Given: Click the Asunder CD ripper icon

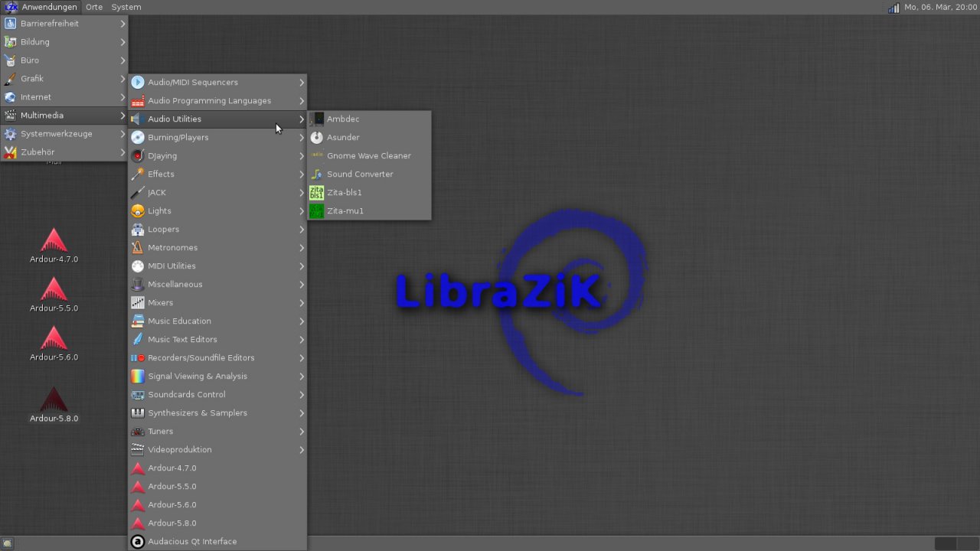Looking at the screenshot, I should click(x=316, y=138).
